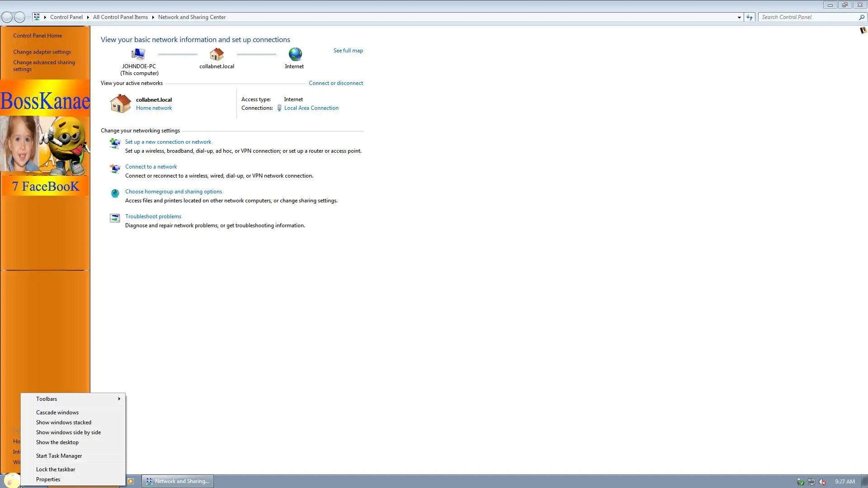Open the address bar history dropdown
Screen dimensions: 868x488
point(739,17)
